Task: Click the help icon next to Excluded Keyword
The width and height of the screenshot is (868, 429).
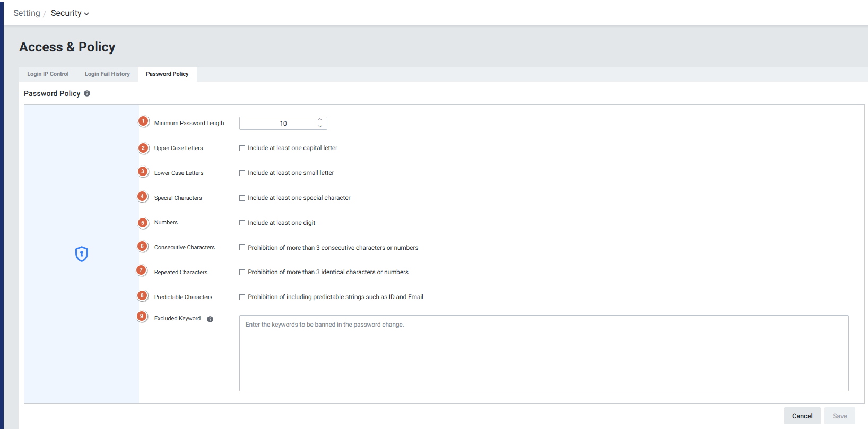Action: pyautogui.click(x=210, y=319)
